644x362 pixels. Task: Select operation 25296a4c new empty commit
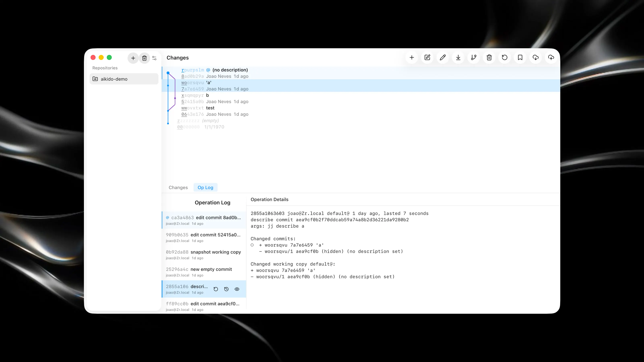click(204, 272)
